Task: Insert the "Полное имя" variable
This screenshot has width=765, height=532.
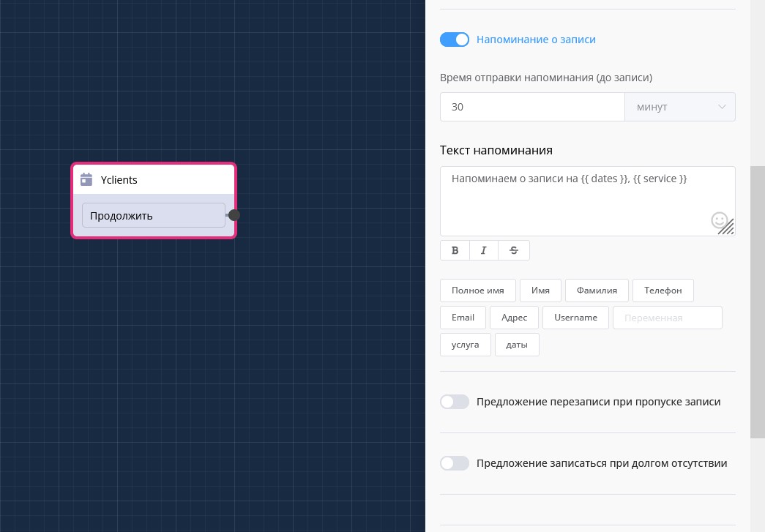Action: (477, 291)
